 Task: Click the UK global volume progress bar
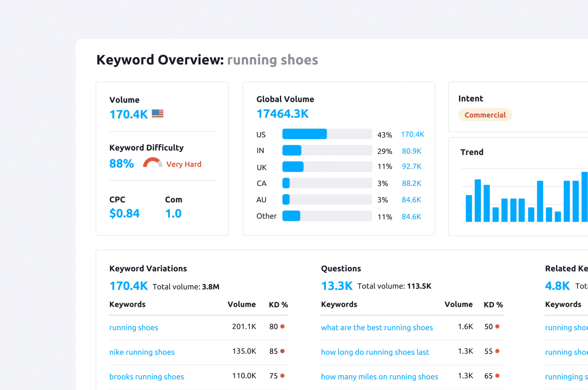(327, 167)
